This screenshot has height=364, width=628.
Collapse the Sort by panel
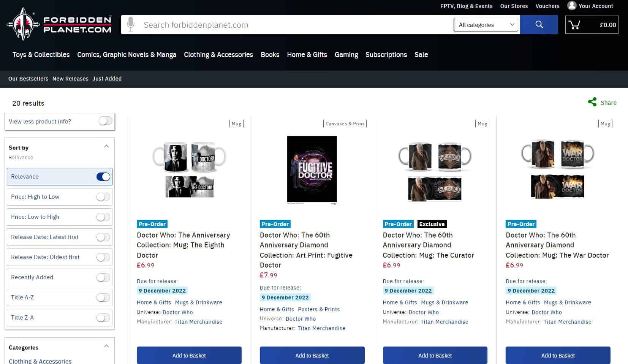[106, 147]
